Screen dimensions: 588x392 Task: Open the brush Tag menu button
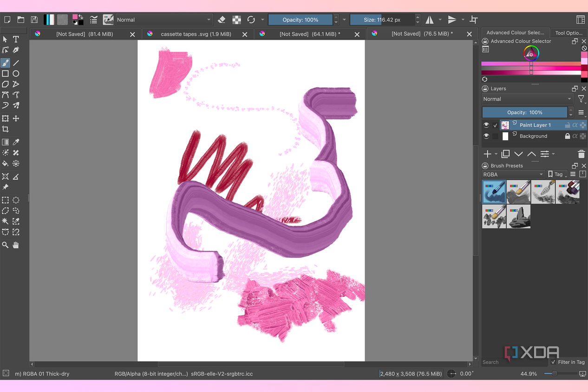[x=557, y=174]
